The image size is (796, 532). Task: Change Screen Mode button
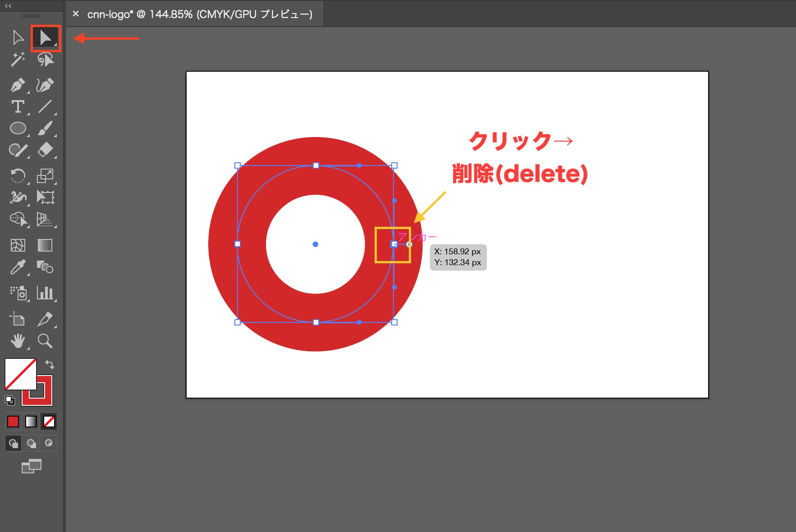(32, 466)
